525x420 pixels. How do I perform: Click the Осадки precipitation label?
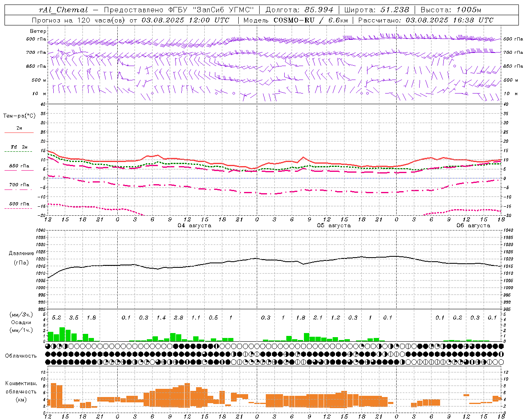[21, 322]
